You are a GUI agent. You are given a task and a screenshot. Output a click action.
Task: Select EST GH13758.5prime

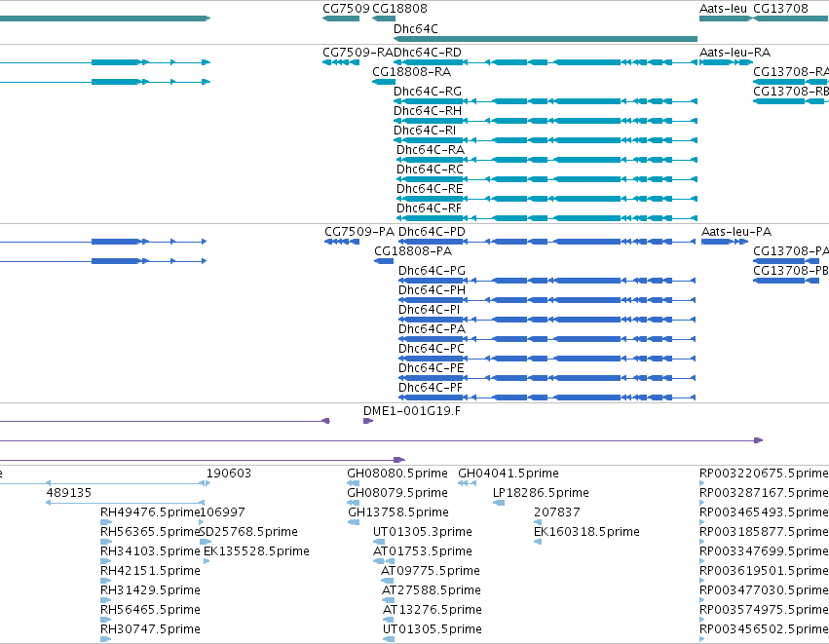click(398, 512)
